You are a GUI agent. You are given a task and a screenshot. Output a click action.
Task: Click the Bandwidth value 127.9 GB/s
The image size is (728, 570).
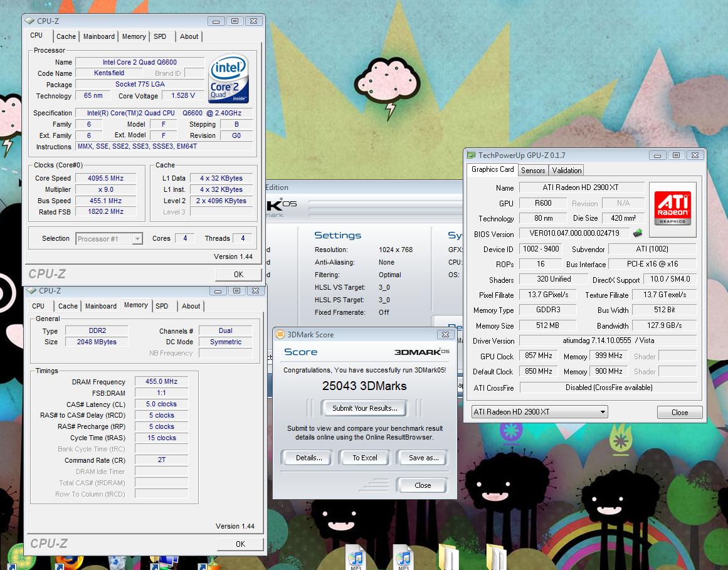pos(665,325)
